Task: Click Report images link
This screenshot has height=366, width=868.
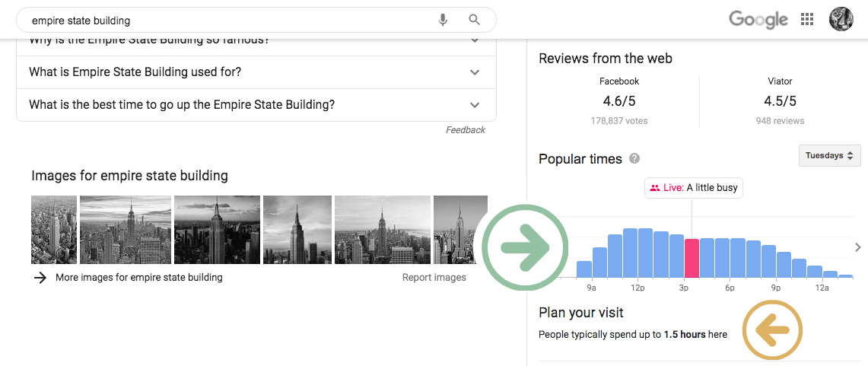Action: tap(434, 278)
